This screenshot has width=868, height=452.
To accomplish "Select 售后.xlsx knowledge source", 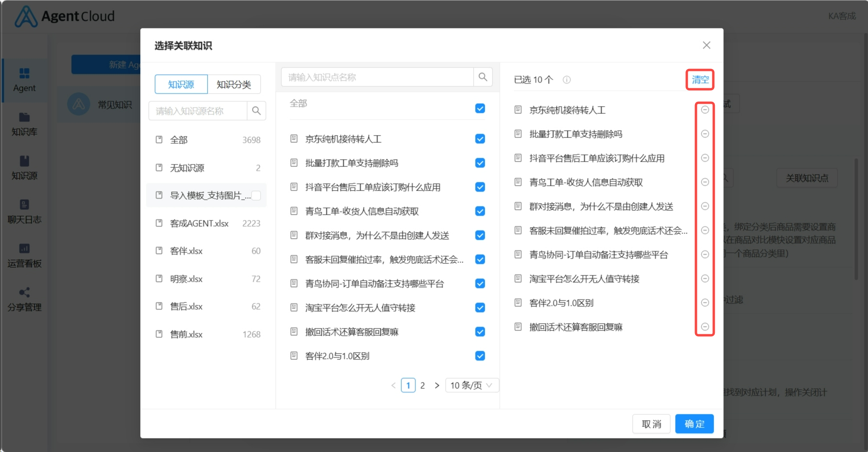I will tap(206, 306).
